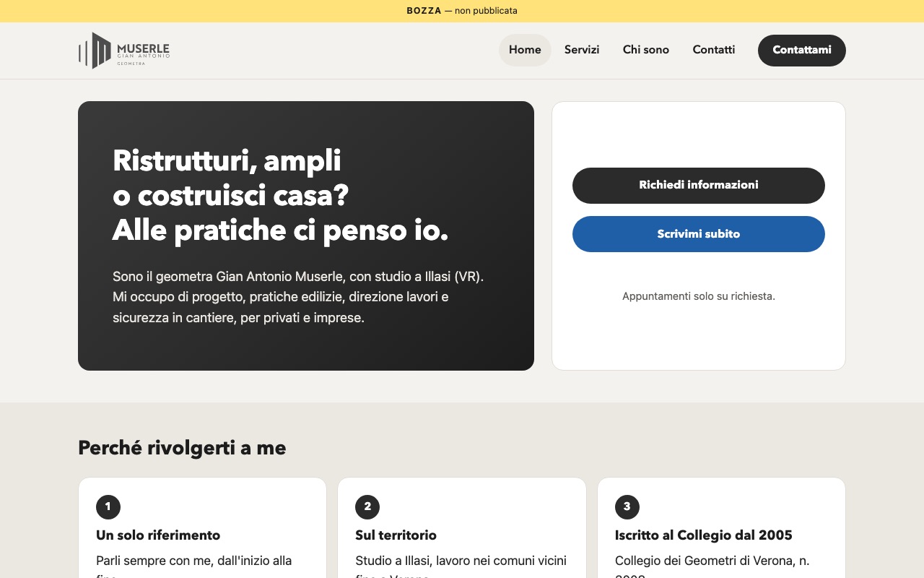
Task: Click the number 3 badge icon
Action: (627, 507)
